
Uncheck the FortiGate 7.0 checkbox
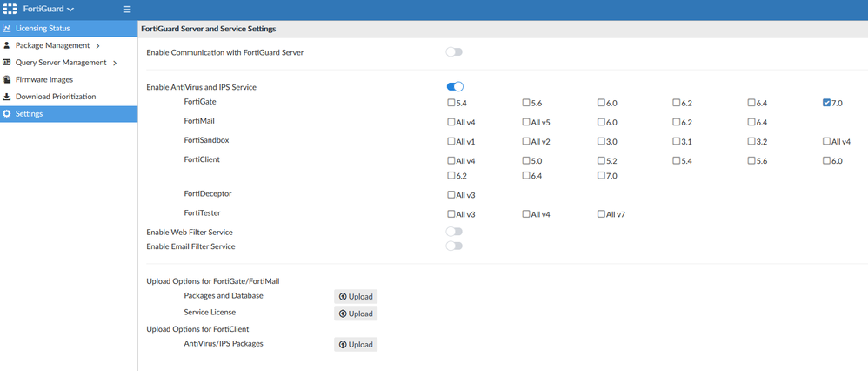pyautogui.click(x=826, y=103)
